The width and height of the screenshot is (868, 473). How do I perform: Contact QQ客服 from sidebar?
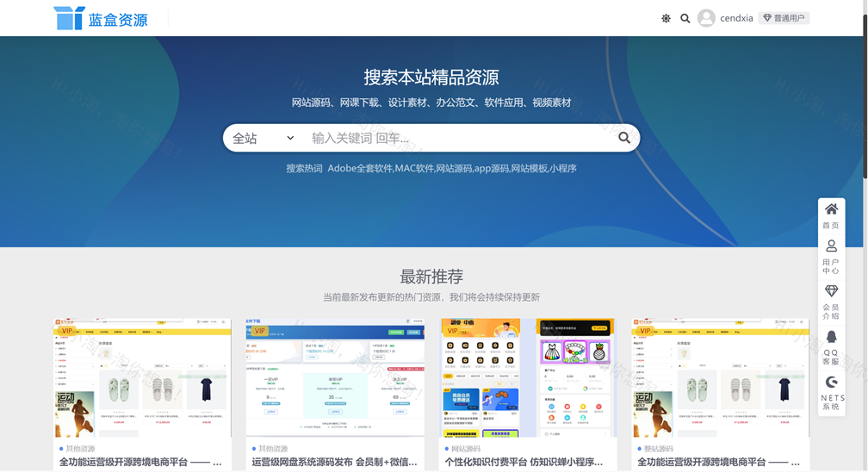click(831, 347)
